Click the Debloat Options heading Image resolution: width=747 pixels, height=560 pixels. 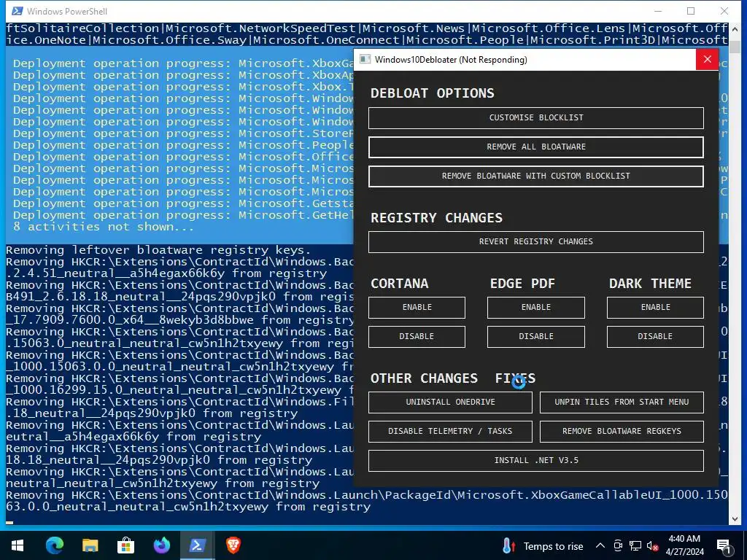tap(432, 93)
